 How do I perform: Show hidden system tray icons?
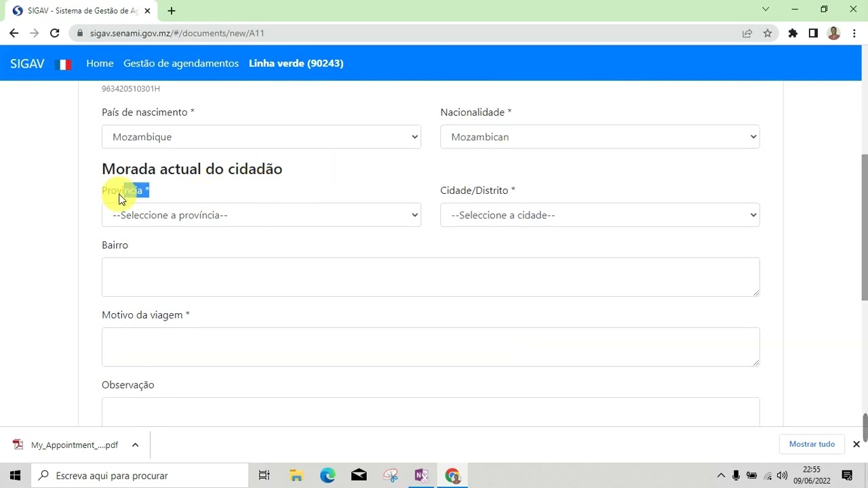[x=721, y=476]
